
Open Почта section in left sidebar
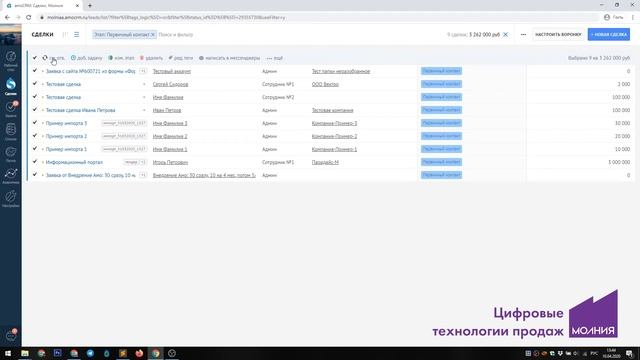click(x=11, y=154)
